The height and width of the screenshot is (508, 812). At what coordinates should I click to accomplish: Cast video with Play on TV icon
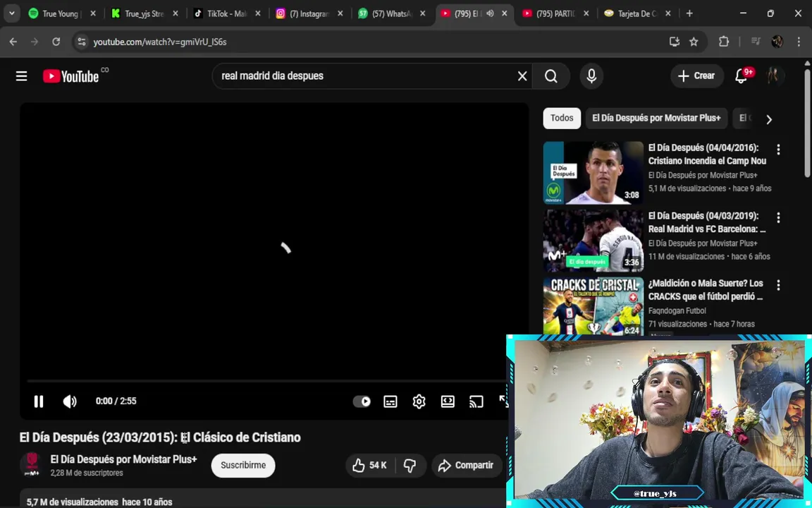[x=476, y=401]
